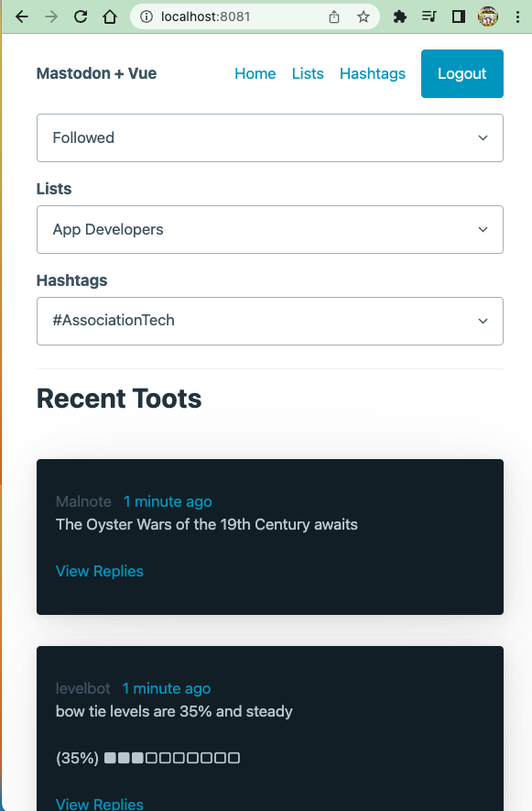Open the App Developers lists dropdown
The width and height of the screenshot is (532, 811).
click(269, 229)
